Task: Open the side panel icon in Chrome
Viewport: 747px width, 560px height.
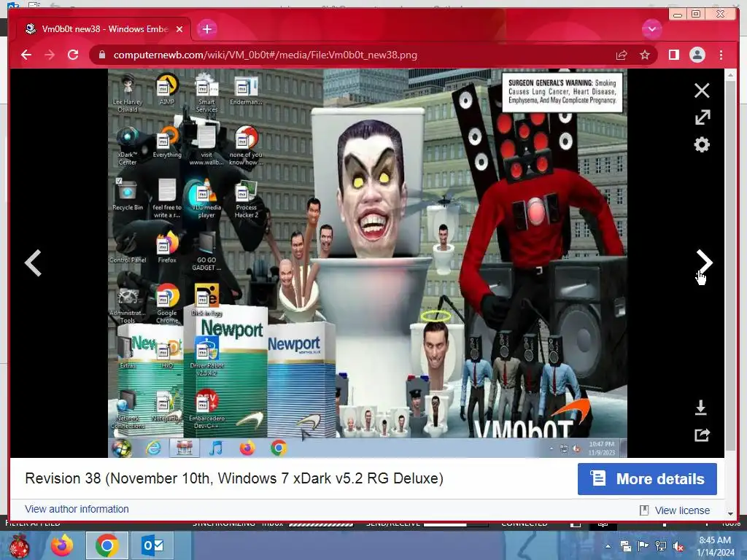Action: coord(673,55)
